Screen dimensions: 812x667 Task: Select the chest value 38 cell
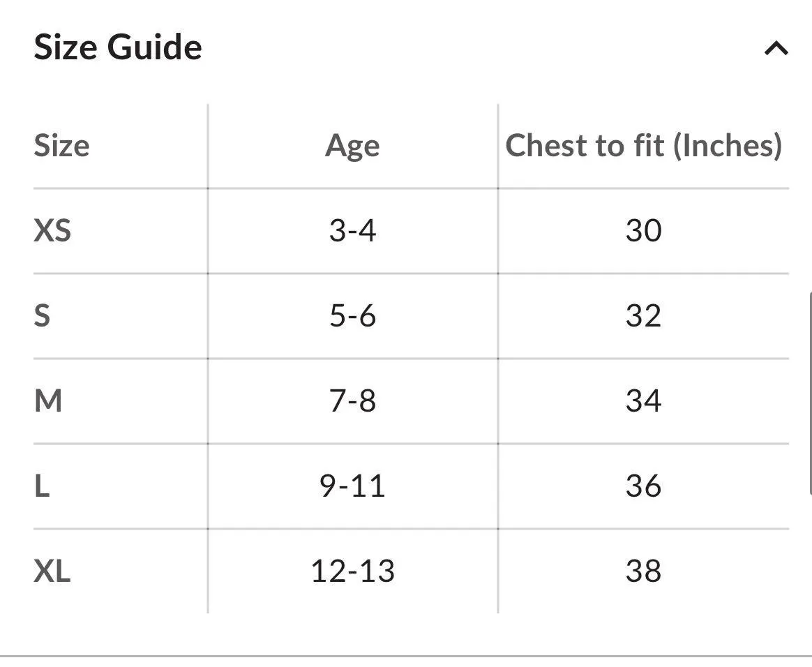click(x=643, y=571)
